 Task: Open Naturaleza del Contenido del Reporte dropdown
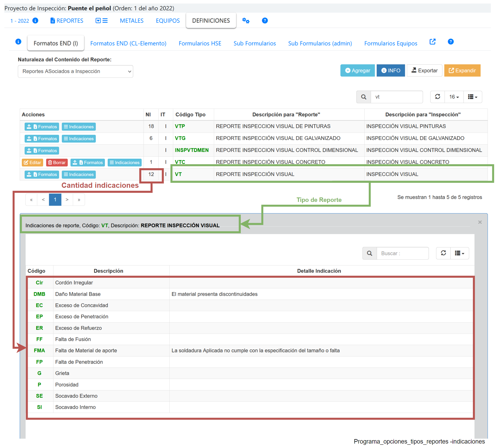click(x=75, y=71)
